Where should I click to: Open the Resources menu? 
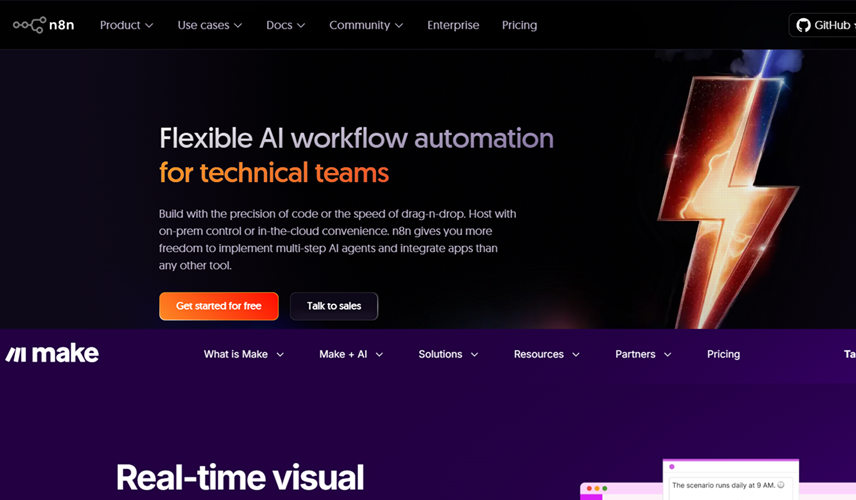(546, 354)
